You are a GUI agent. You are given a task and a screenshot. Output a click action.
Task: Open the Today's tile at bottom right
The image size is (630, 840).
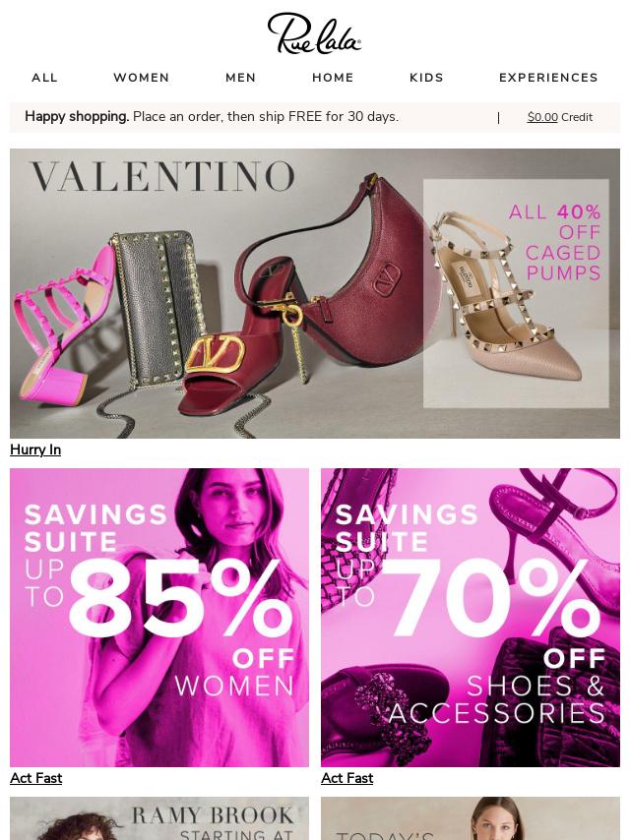pos(471,818)
